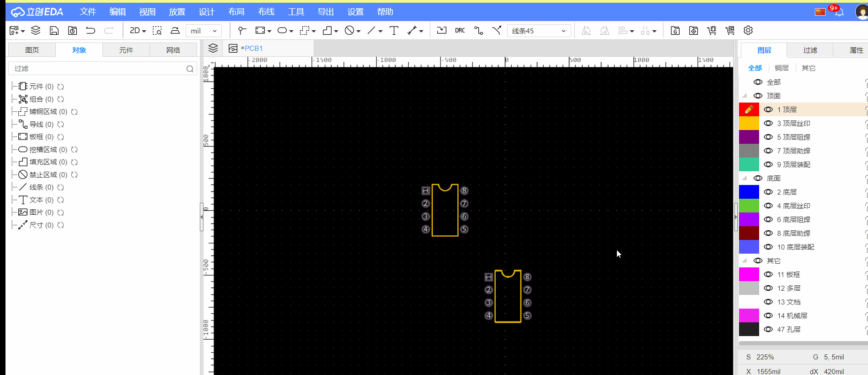The image size is (868, 375).
Task: Switch to the 网络 tab
Action: tap(173, 50)
